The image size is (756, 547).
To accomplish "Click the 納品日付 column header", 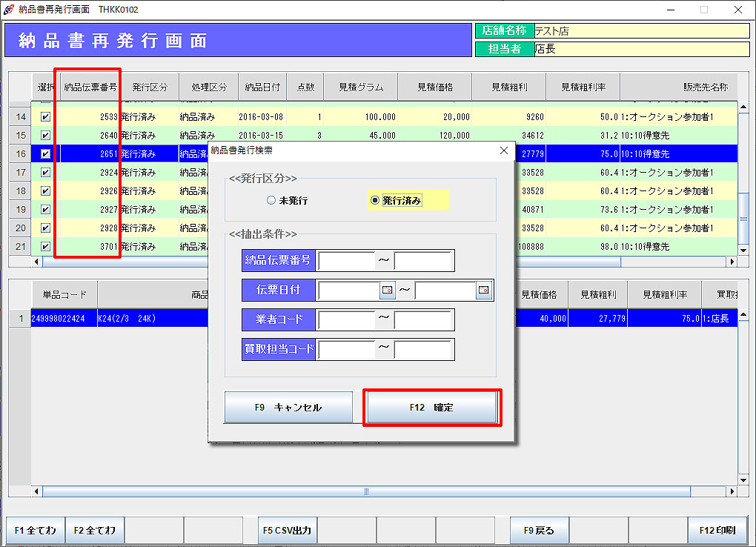I will (262, 87).
